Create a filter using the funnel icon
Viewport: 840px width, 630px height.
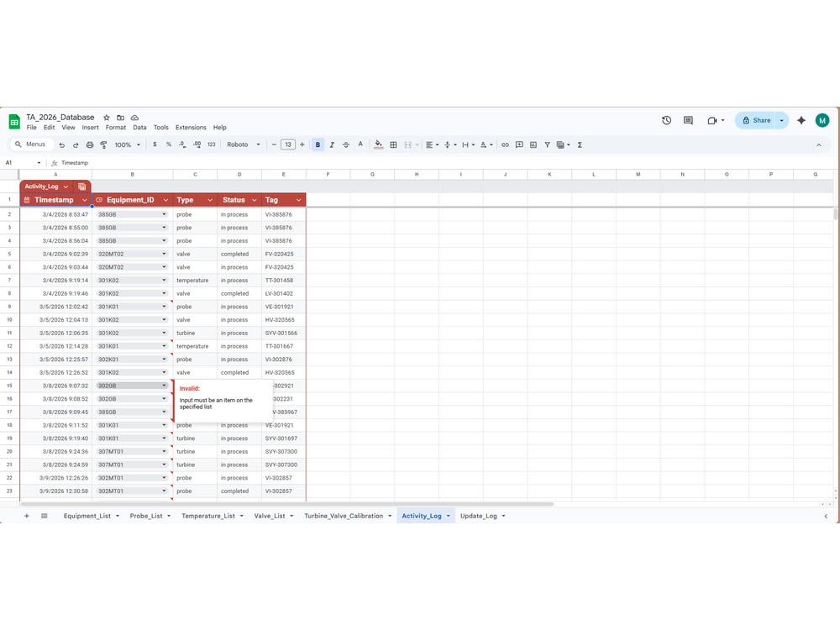547,144
